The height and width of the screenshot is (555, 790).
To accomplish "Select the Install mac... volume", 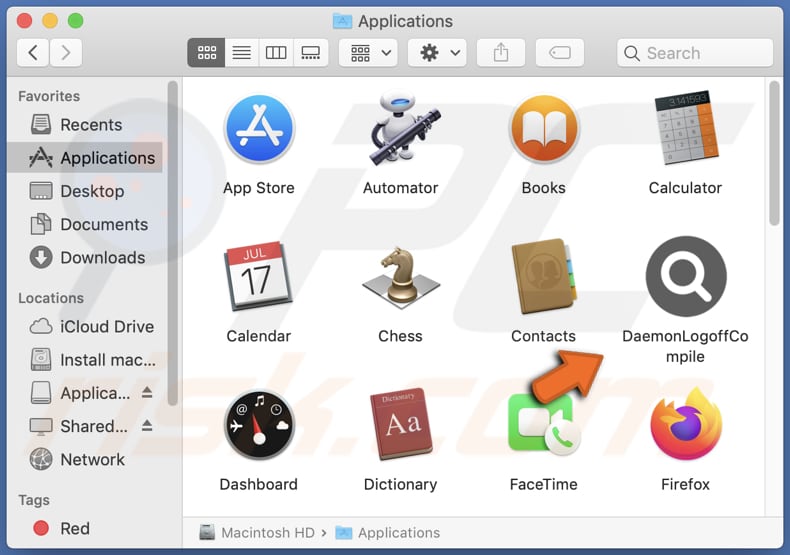I will coord(85,360).
